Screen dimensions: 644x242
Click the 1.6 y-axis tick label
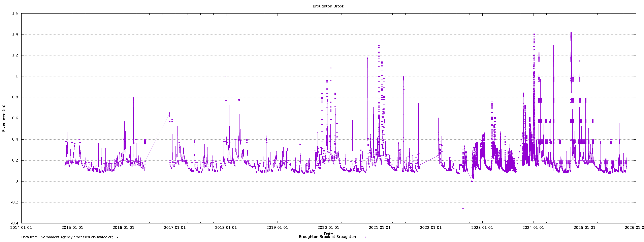pyautogui.click(x=15, y=13)
